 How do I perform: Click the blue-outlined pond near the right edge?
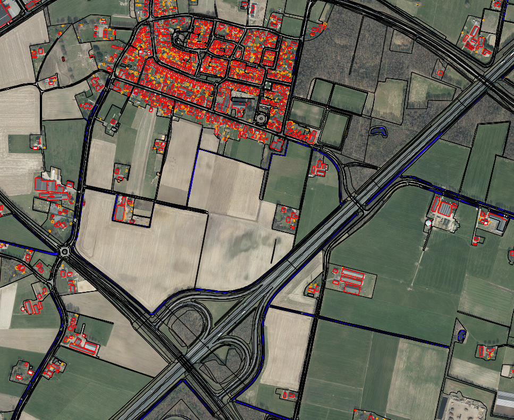(461, 335)
